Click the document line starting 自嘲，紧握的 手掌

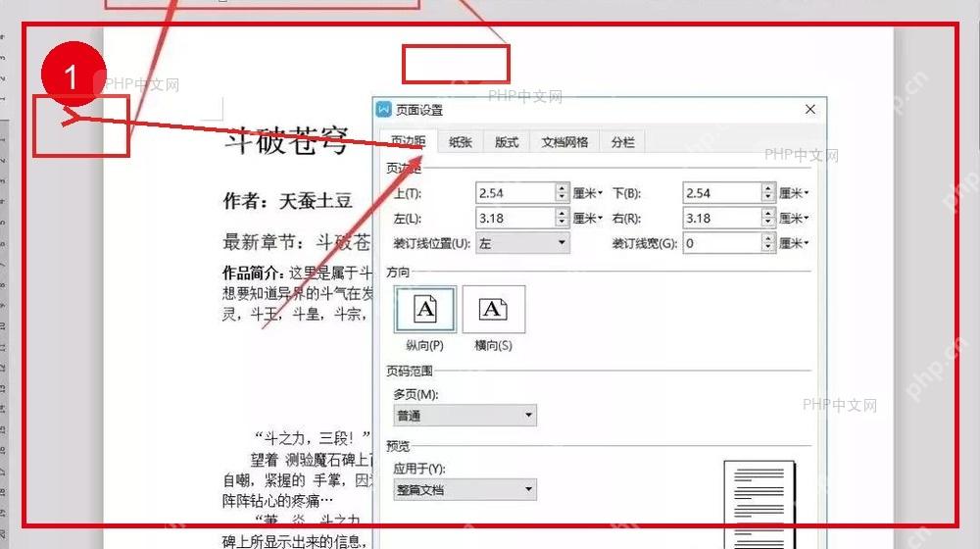(298, 480)
